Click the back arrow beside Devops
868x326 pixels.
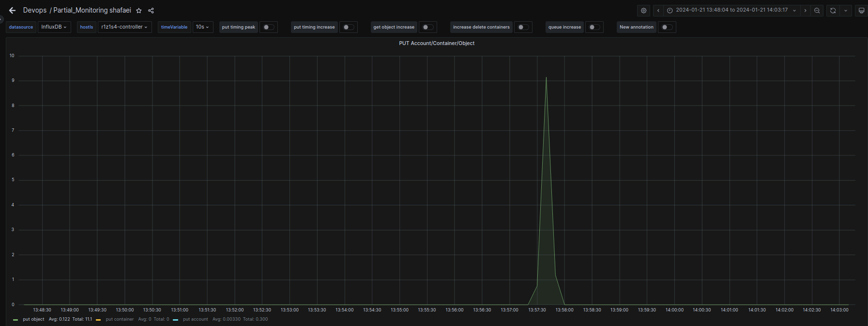click(x=12, y=10)
